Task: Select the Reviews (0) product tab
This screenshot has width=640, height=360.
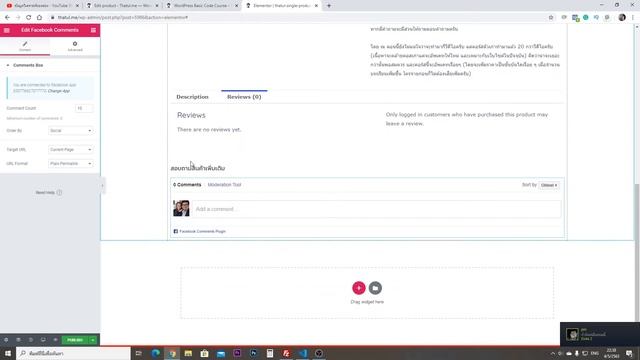Action: click(x=244, y=97)
